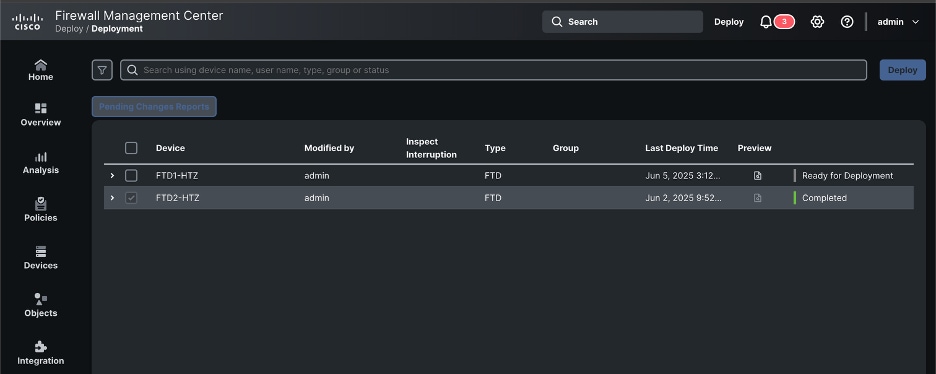This screenshot has width=936, height=374.
Task: Sort by Group column header
Action: (565, 148)
